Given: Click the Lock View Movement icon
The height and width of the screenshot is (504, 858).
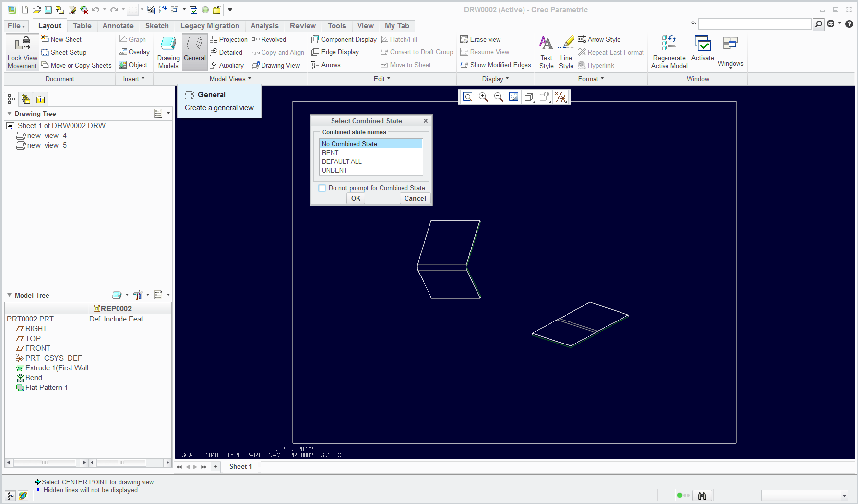Looking at the screenshot, I should (x=23, y=52).
